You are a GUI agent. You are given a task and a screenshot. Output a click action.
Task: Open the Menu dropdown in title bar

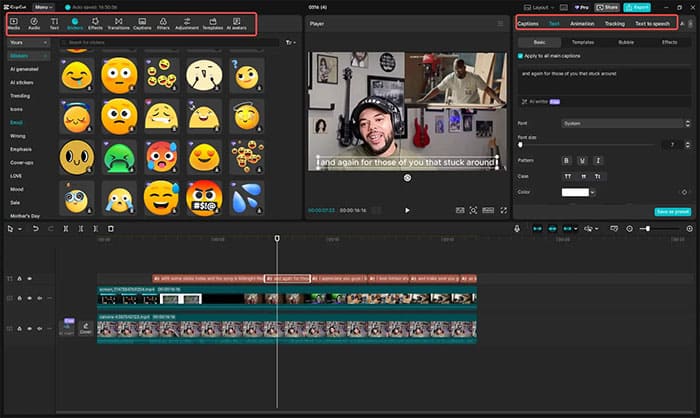tap(43, 7)
